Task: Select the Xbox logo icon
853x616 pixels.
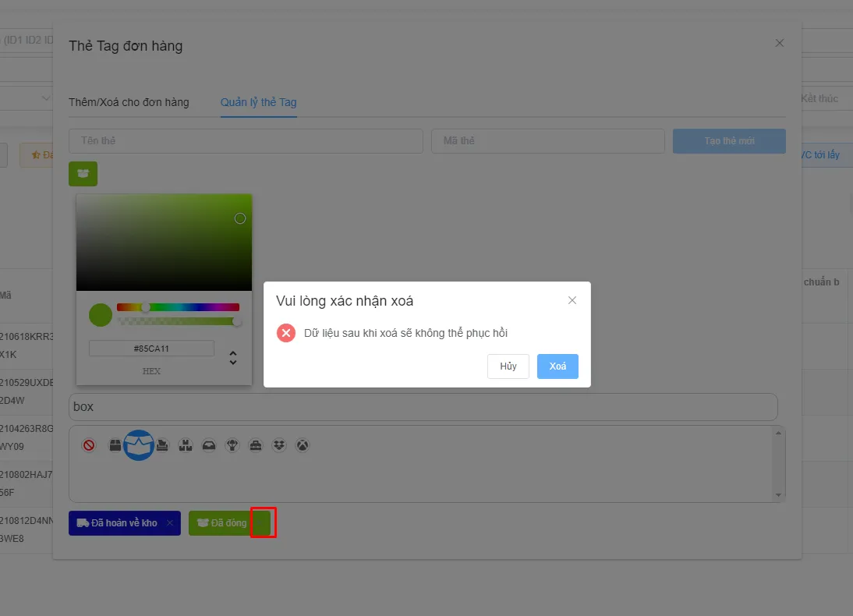Action: [303, 446]
